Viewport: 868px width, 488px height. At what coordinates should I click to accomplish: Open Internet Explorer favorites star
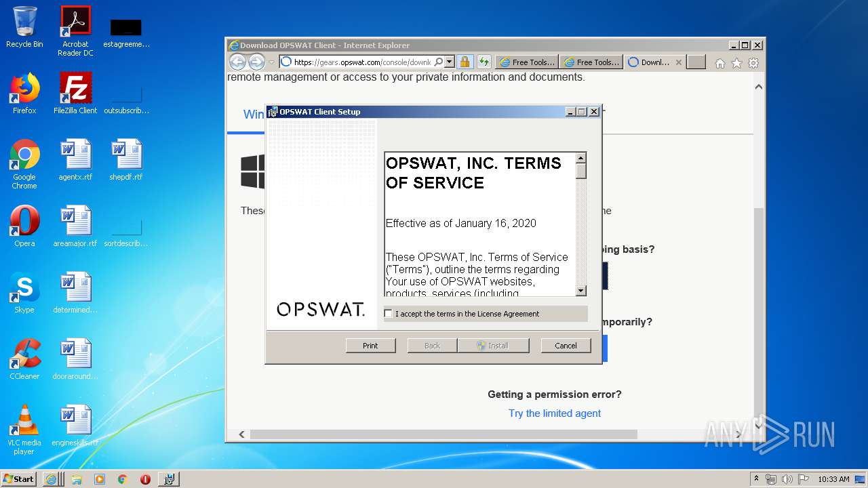click(736, 63)
